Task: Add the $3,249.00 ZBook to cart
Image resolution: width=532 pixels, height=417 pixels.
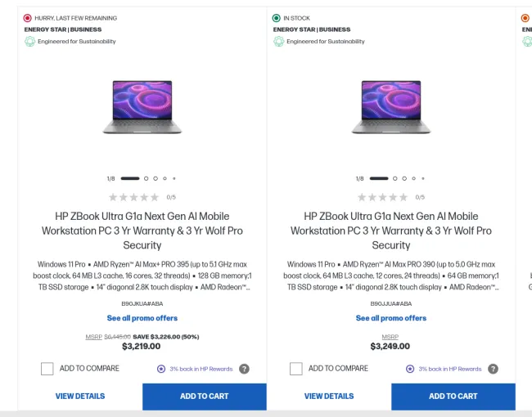Action: pos(453,397)
